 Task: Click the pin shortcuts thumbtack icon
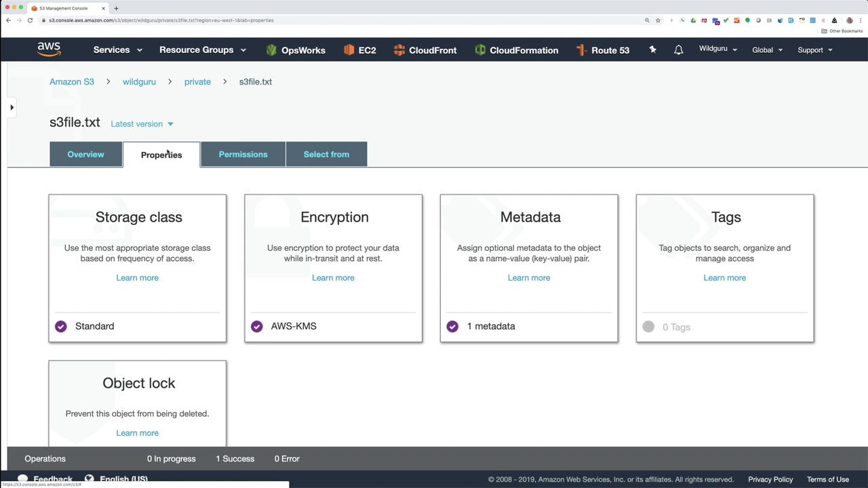(652, 50)
